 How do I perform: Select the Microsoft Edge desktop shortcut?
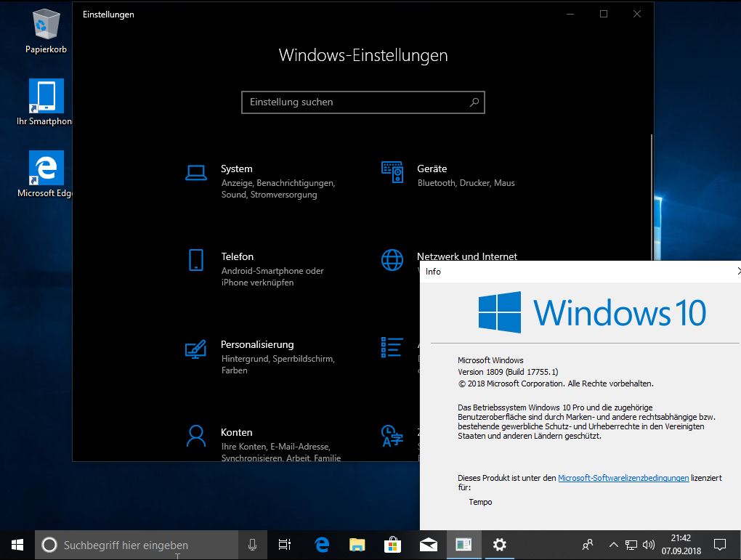[45, 174]
